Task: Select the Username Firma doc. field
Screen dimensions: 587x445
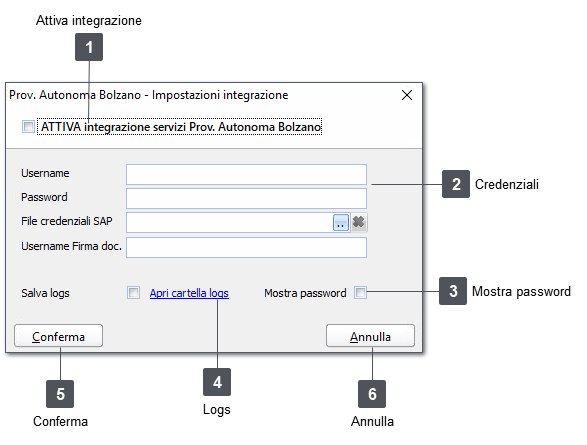Action: coord(246,248)
